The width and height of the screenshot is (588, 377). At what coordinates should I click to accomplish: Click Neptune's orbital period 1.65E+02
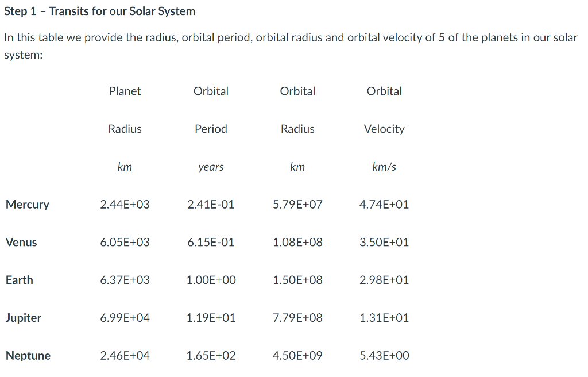[x=211, y=356]
